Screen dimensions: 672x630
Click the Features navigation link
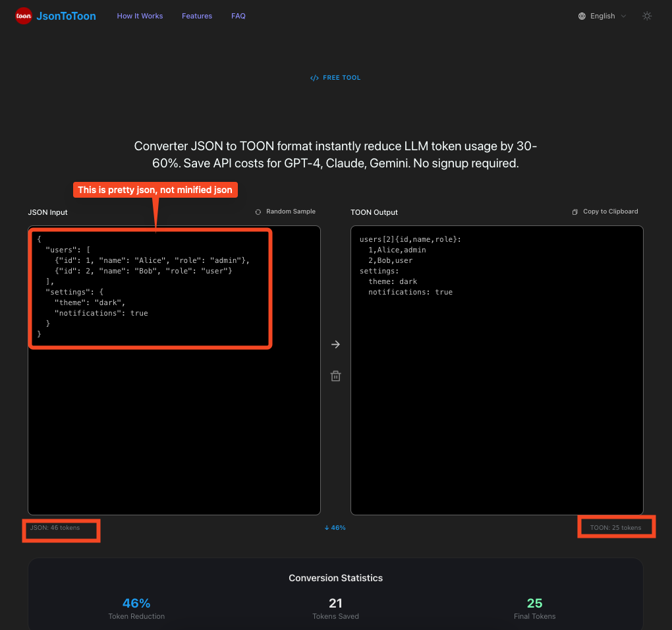(x=196, y=16)
